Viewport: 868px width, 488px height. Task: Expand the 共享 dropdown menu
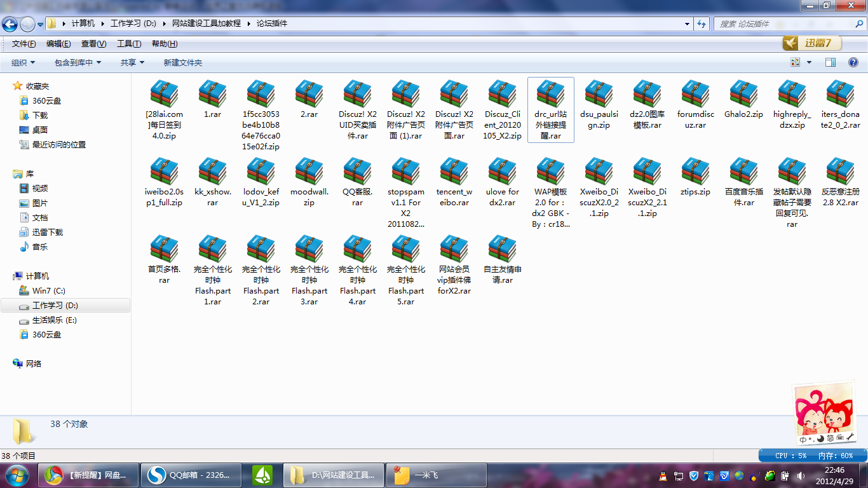pos(133,62)
